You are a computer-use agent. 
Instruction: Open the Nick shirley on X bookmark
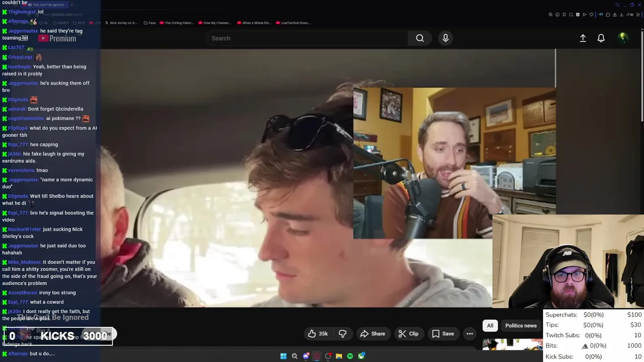coord(121,23)
